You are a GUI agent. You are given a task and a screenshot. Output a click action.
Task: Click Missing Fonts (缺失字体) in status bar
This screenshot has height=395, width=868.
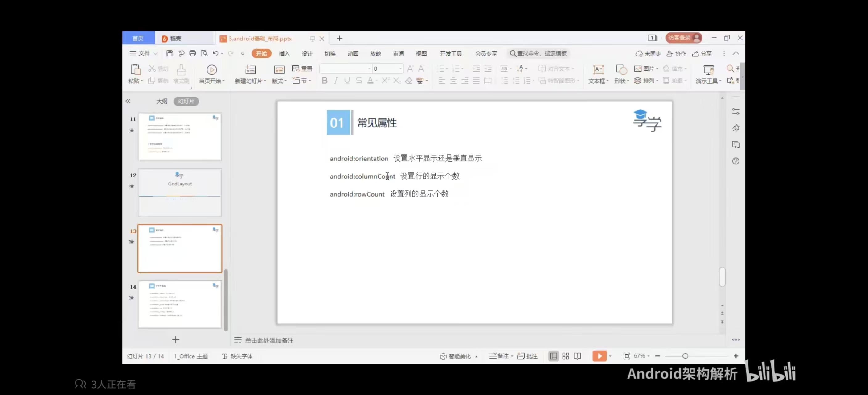[237, 356]
